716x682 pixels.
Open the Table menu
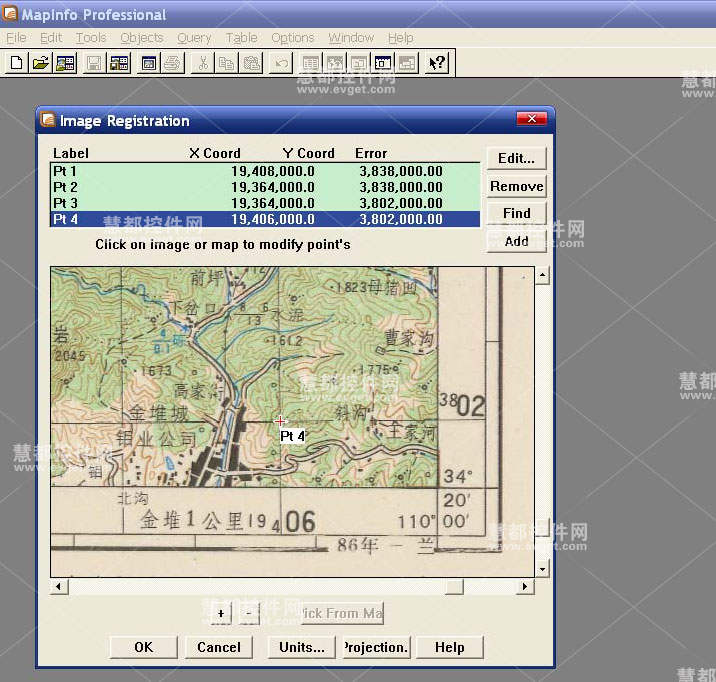click(242, 38)
